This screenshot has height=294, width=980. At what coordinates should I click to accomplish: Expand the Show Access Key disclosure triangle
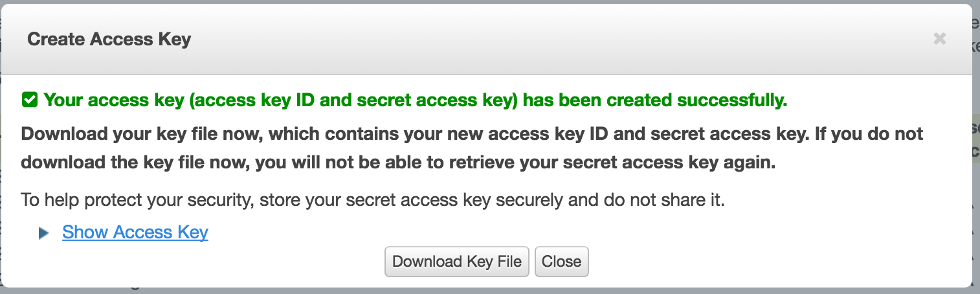[44, 233]
